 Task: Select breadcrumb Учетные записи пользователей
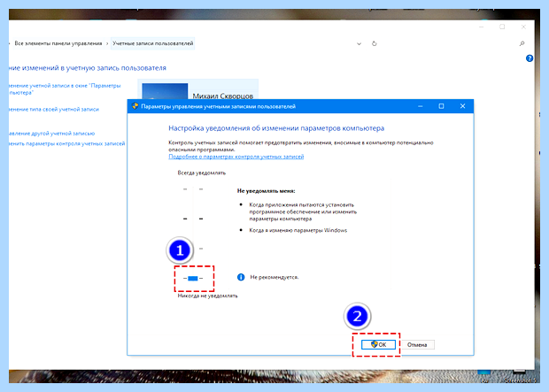152,43
